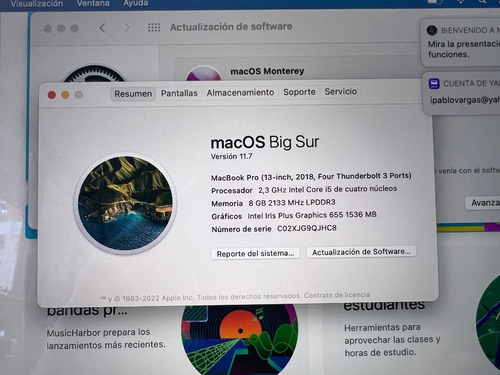Open the vinyl record artwork card

pyautogui.click(x=239, y=338)
